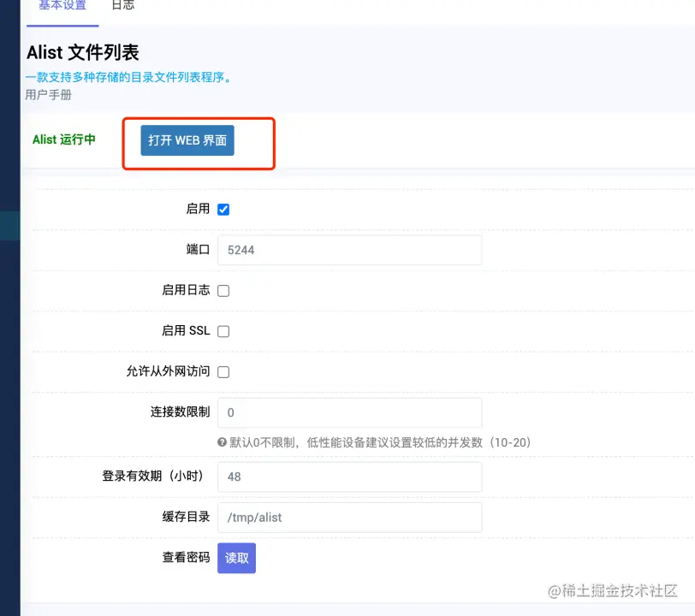Enable the 启用日志 checkbox
695x616 pixels.
pos(223,291)
